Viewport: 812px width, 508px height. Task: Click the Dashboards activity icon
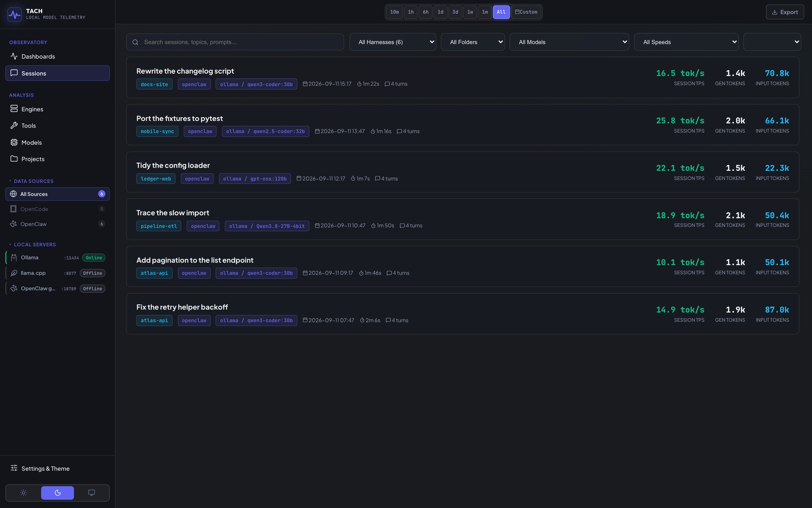pyautogui.click(x=14, y=56)
